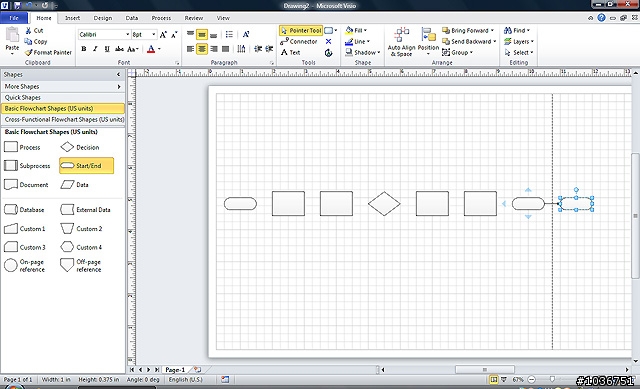The image size is (640, 389).
Task: Click the diamond shape on canvas
Action: pyautogui.click(x=384, y=204)
